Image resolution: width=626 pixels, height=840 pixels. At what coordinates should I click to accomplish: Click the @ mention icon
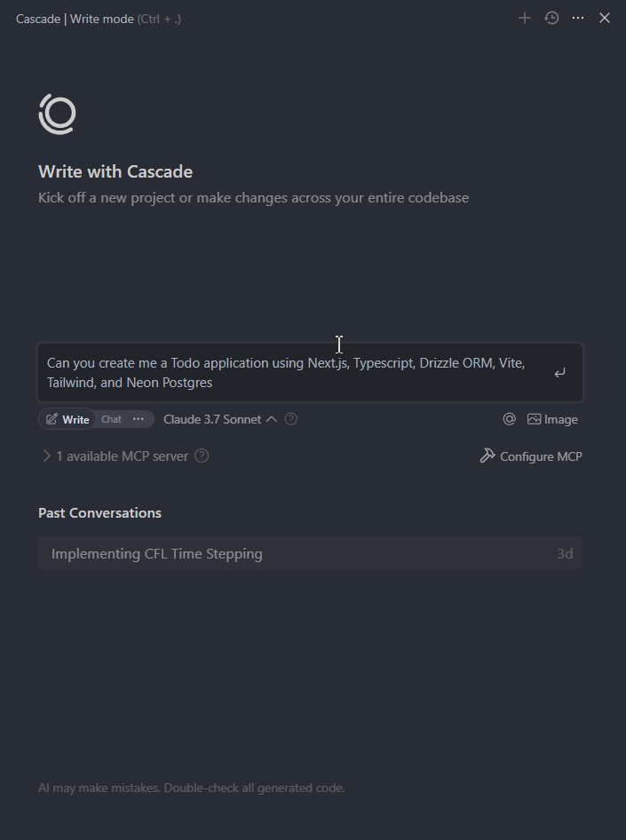point(510,419)
